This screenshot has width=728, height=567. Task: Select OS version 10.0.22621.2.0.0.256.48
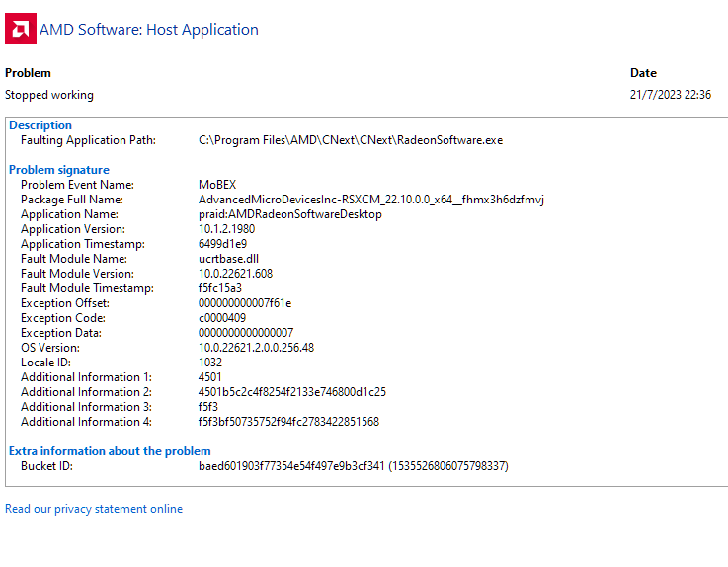coord(256,348)
